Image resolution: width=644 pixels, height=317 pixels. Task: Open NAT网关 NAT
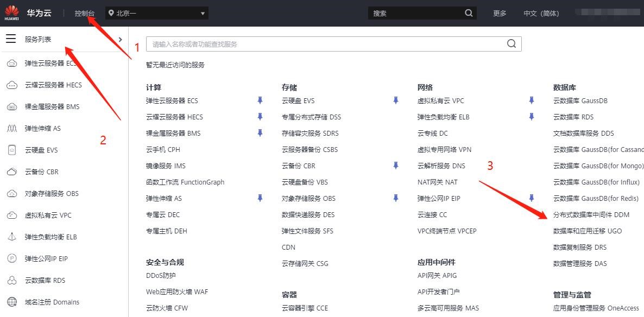pos(438,182)
